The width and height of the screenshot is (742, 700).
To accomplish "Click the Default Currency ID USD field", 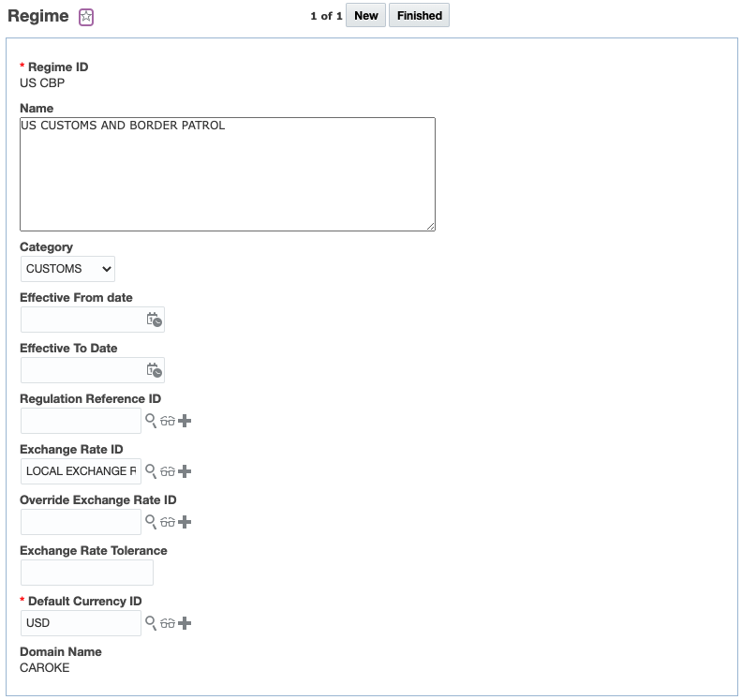I will 81,623.
